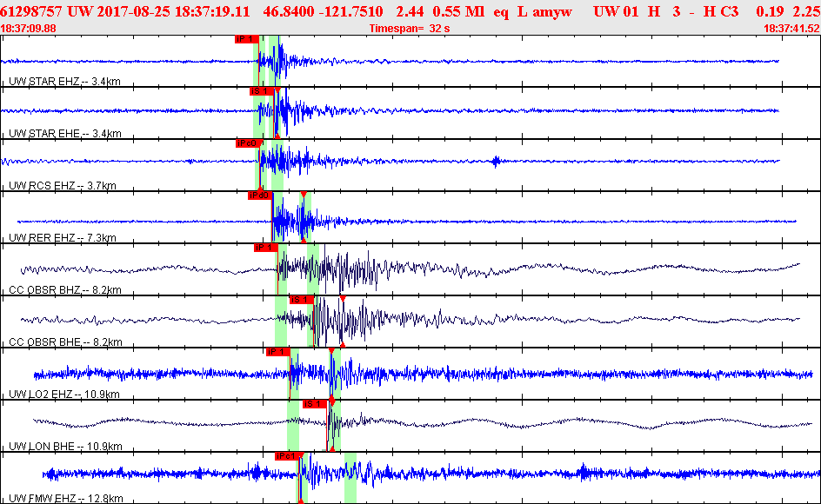Screen dimensions: 821x504
Task: Select the iP 1 pick flag on STAR EHZ
Action: click(x=247, y=39)
